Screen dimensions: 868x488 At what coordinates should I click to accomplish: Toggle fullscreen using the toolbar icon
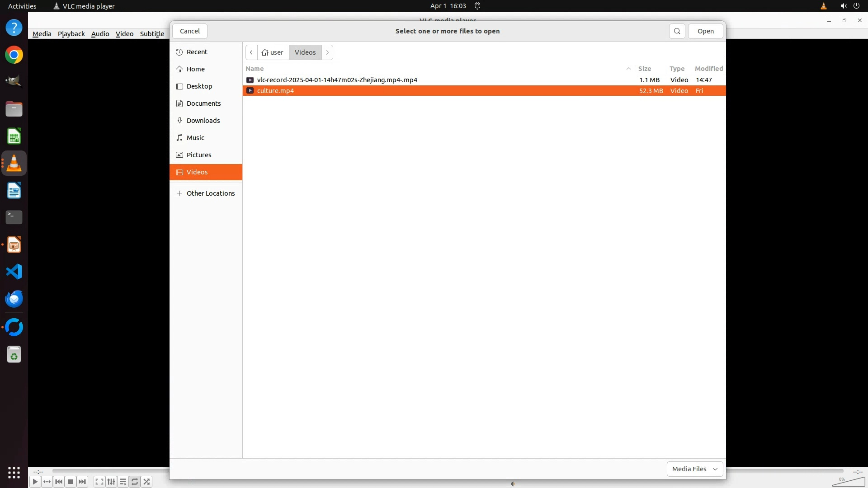[x=99, y=482]
